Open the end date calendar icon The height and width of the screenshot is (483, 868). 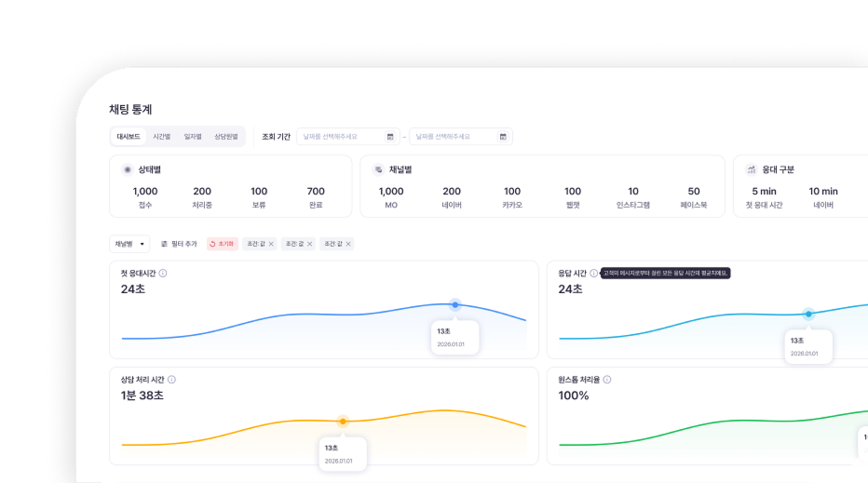[503, 137]
